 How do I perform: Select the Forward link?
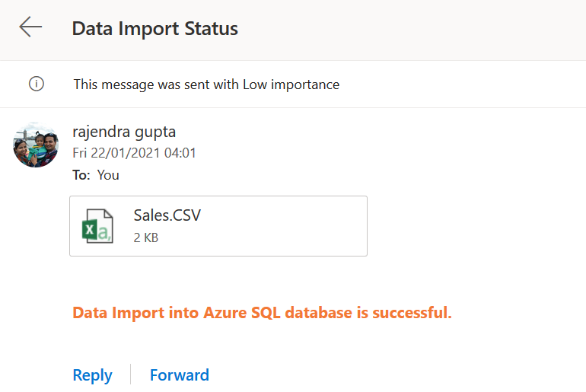pos(179,375)
